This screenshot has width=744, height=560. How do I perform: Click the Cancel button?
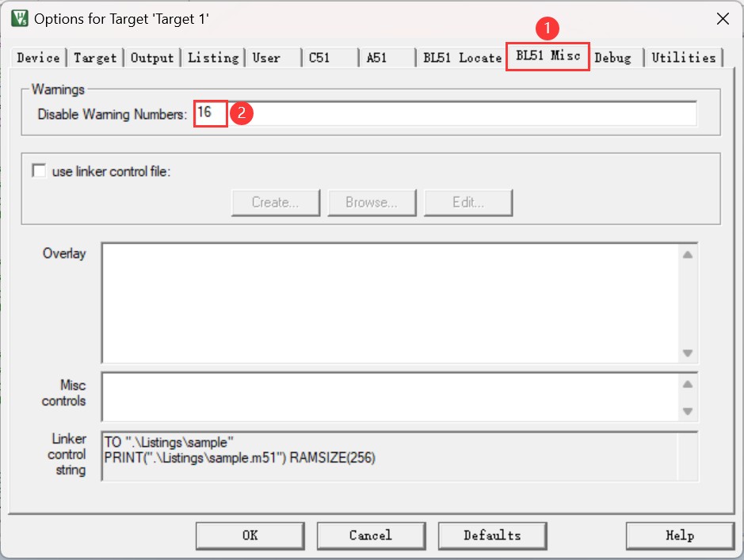tap(371, 535)
